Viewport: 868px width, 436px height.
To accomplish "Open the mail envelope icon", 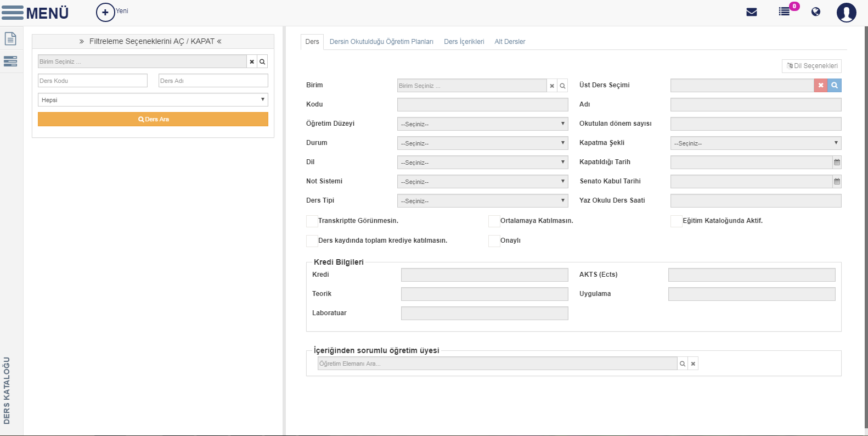I will (752, 12).
